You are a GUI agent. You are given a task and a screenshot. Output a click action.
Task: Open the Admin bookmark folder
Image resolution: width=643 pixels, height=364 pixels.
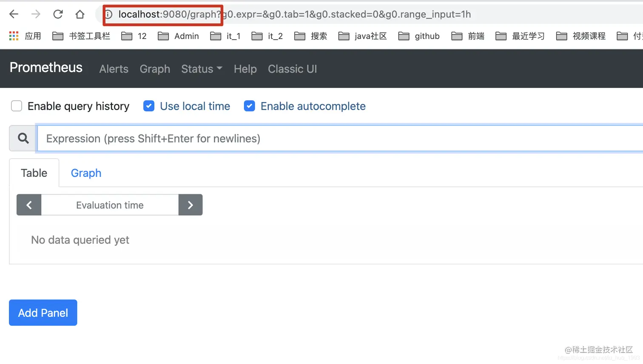178,36
